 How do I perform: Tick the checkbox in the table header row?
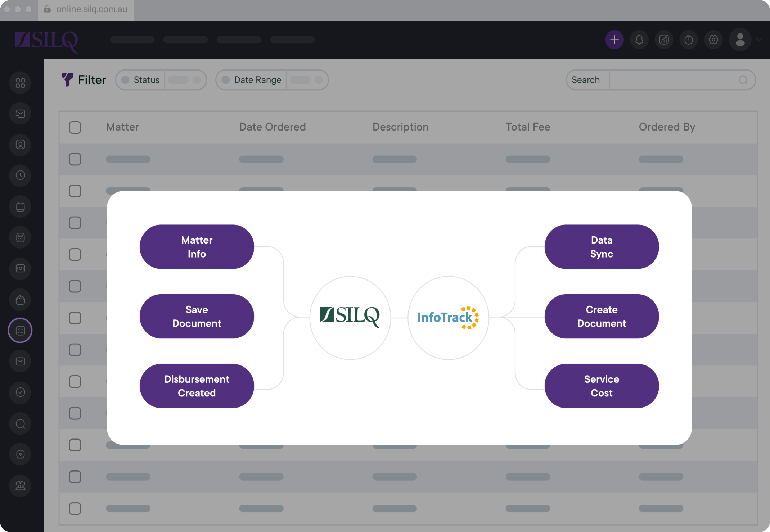point(75,127)
